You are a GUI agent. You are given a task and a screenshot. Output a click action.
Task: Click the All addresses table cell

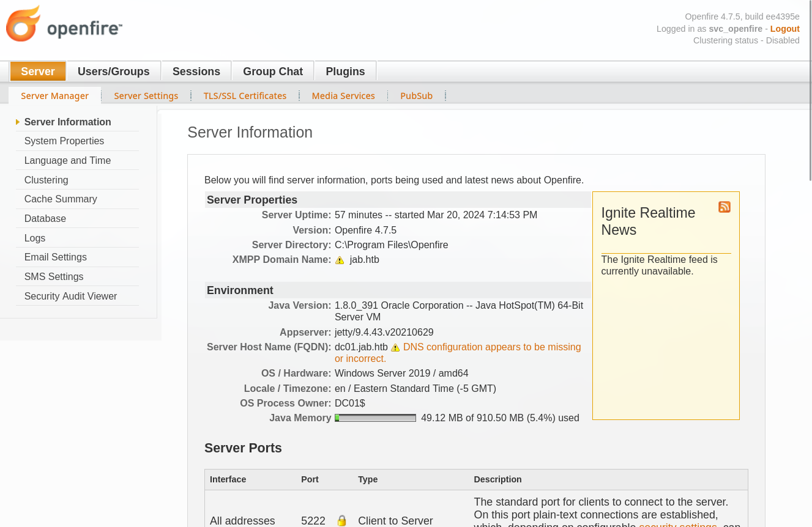point(242,521)
